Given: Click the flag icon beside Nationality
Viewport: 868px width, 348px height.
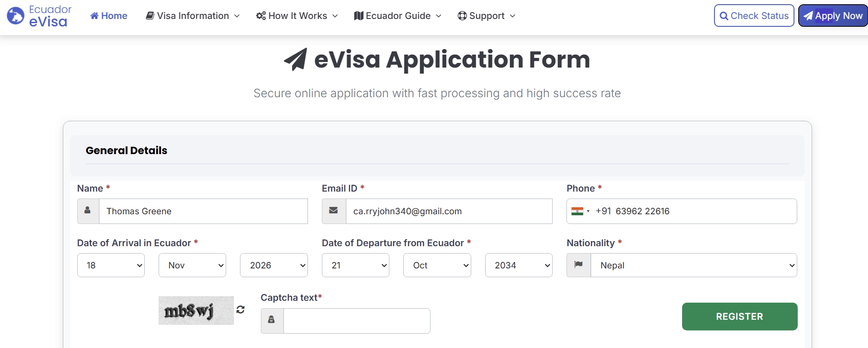Looking at the screenshot, I should 579,265.
